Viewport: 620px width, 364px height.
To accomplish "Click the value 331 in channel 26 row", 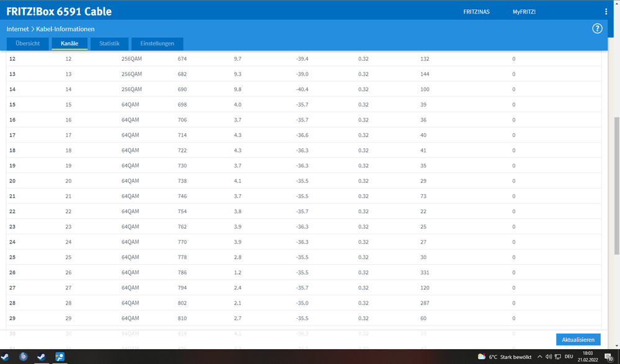I will 425,272.
